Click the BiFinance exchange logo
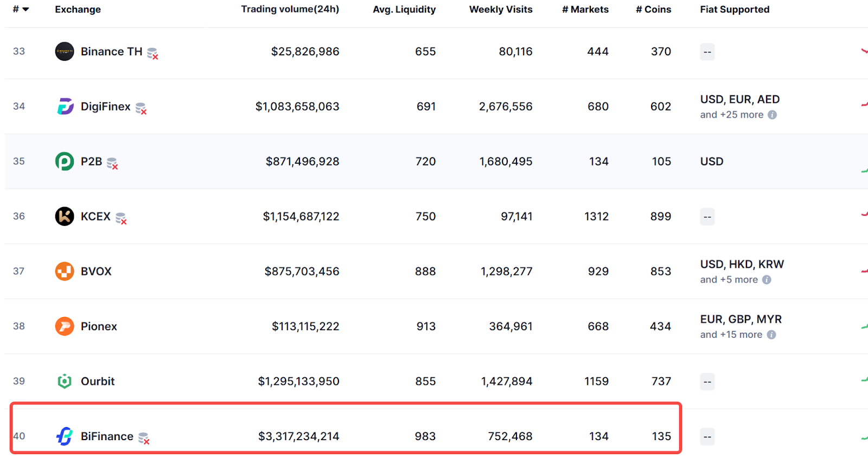 coord(65,436)
